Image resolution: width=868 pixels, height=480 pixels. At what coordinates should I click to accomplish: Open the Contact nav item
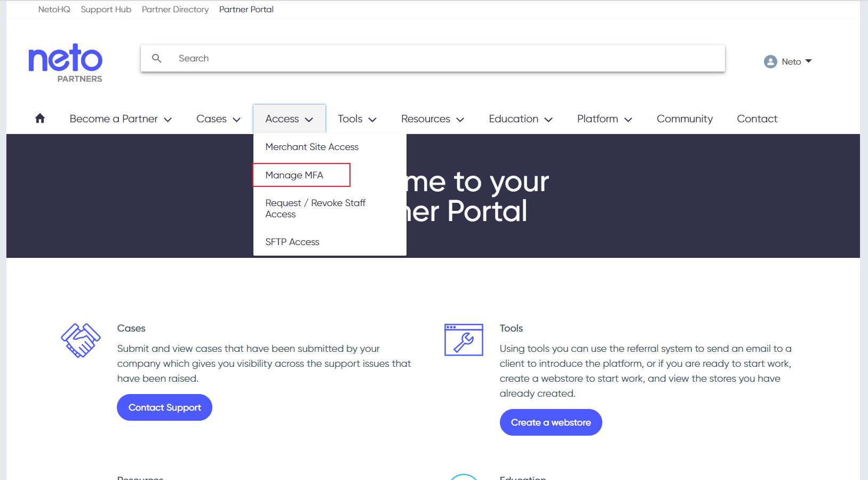click(757, 119)
